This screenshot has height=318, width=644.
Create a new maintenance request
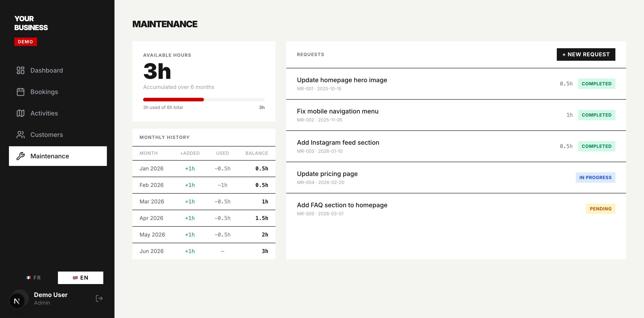(586, 54)
